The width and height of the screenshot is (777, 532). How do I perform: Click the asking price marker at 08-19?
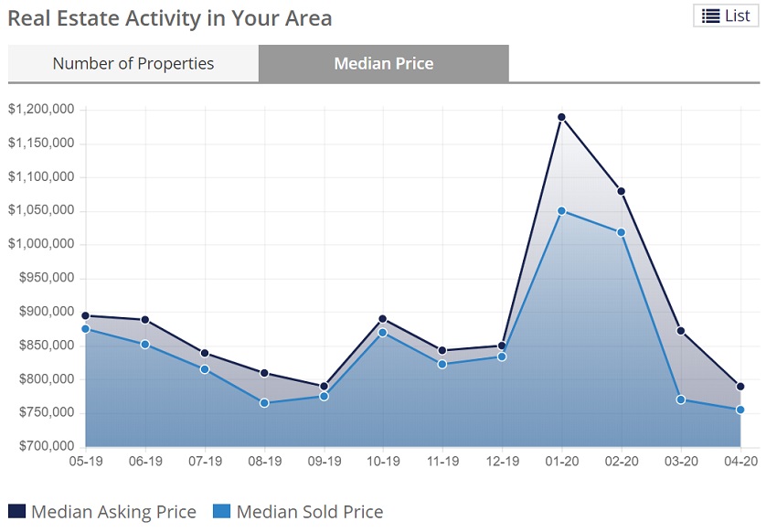(264, 373)
